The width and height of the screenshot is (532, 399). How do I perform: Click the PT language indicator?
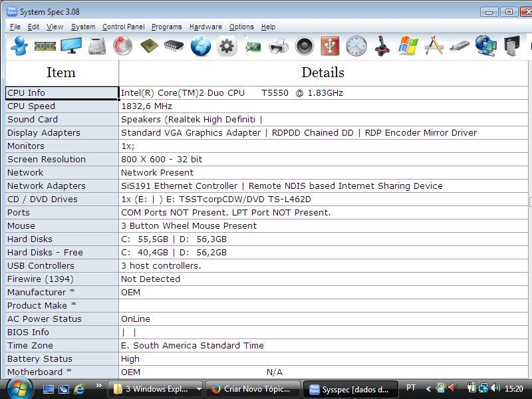pyautogui.click(x=411, y=388)
